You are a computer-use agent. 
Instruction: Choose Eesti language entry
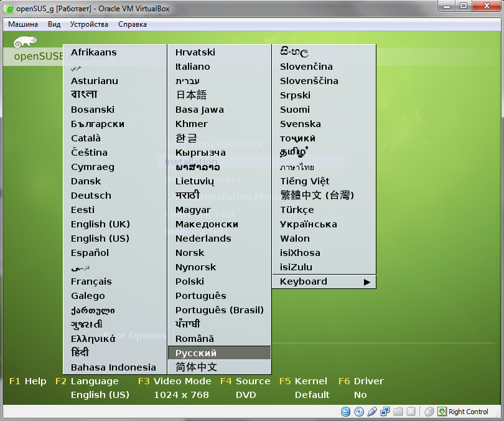[115, 210]
